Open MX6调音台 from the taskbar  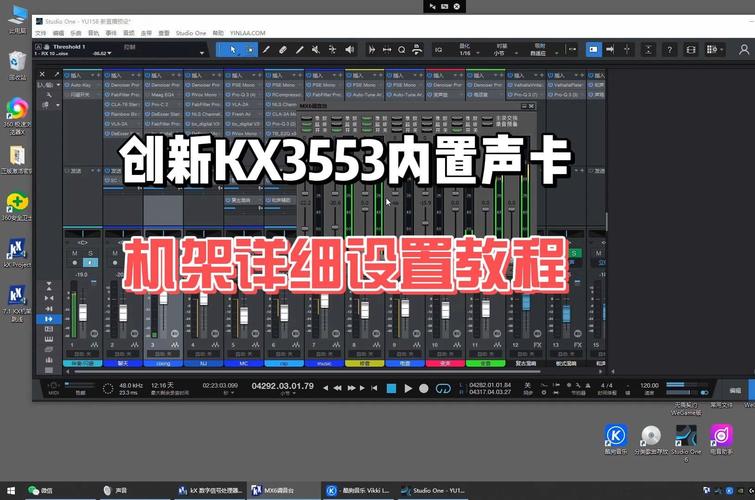tap(276, 490)
